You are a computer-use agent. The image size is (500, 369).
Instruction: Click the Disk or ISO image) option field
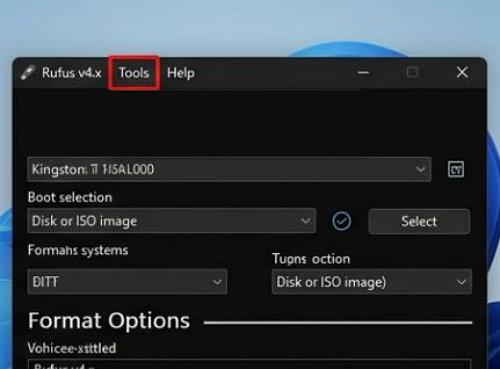point(372,282)
